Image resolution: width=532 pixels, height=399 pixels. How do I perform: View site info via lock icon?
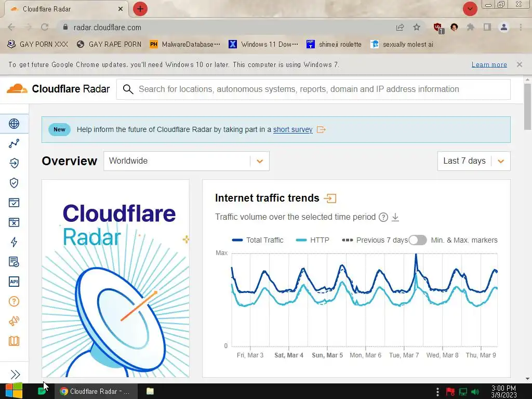coord(65,27)
